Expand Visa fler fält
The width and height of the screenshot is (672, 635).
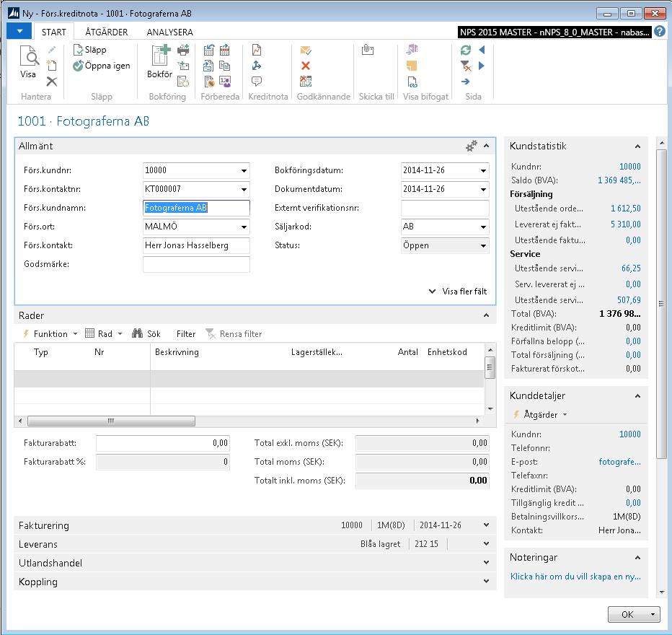[458, 292]
